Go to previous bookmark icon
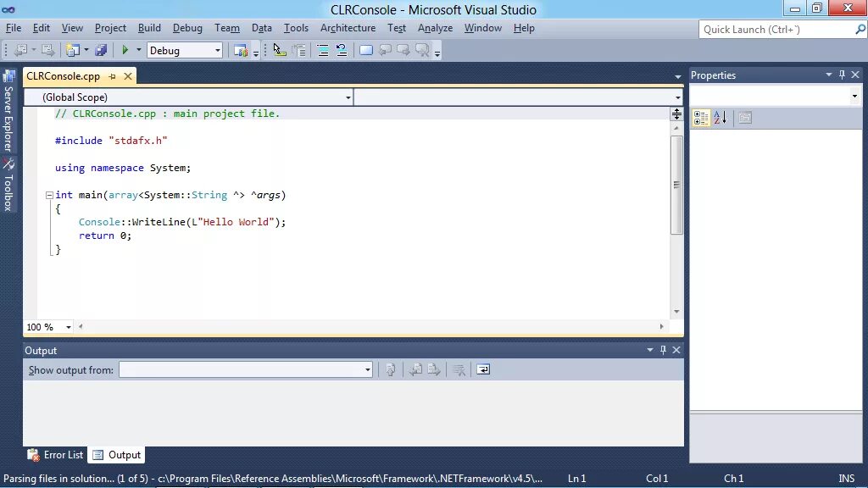The height and width of the screenshot is (488, 868). click(x=385, y=50)
